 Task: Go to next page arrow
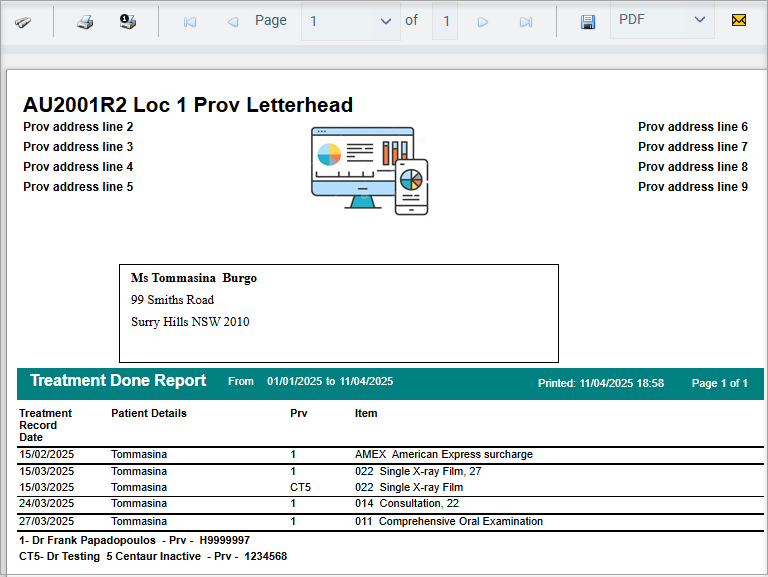click(483, 22)
